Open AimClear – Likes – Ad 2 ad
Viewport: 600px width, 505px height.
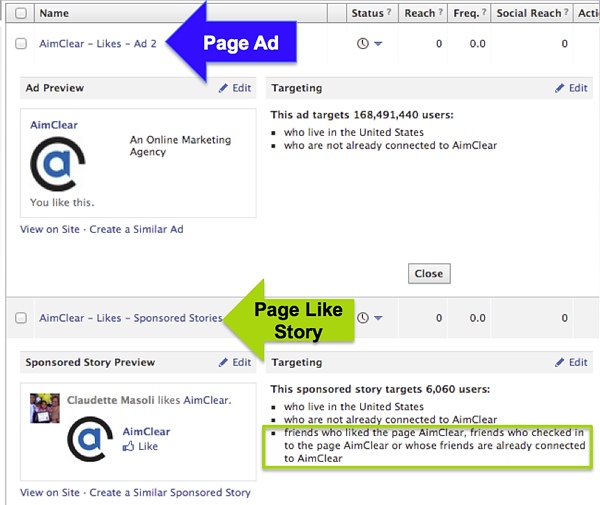pyautogui.click(x=98, y=44)
